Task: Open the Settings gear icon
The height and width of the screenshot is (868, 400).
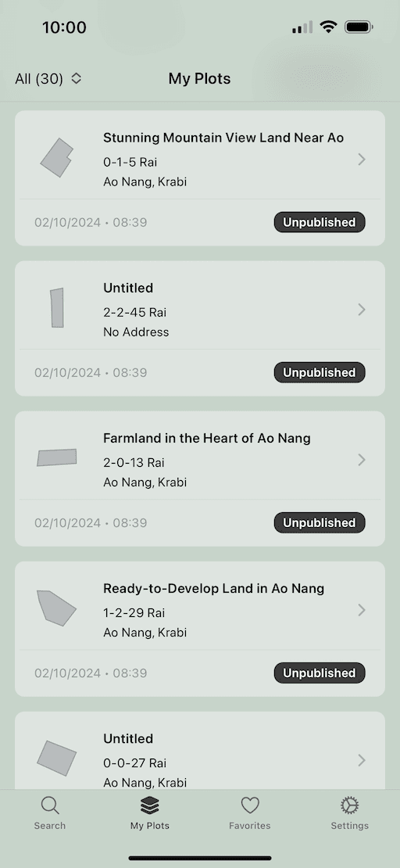Action: 350,805
